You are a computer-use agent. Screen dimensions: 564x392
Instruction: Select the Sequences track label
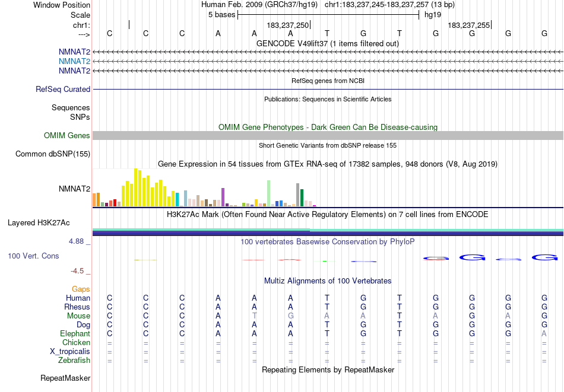coord(71,108)
